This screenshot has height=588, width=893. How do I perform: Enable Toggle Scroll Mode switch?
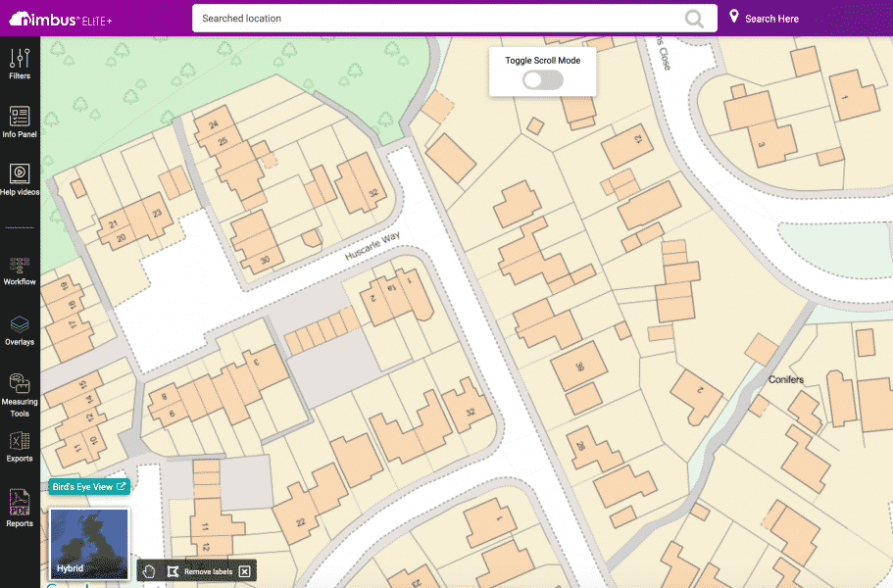[542, 79]
